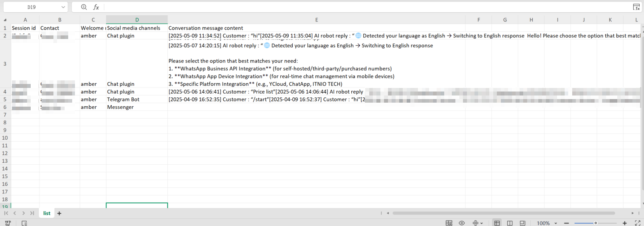Switch to the 'list' sheet tab
Image resolution: width=644 pixels, height=226 pixels.
47,213
